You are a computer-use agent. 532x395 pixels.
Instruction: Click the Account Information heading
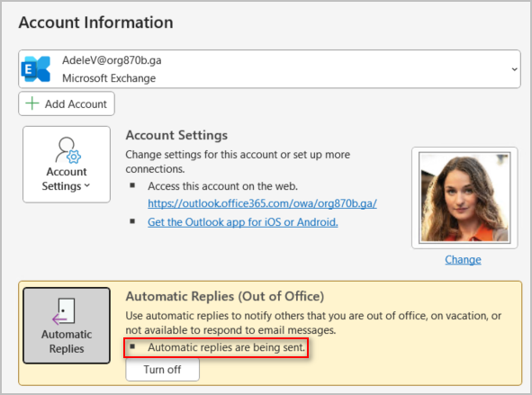pyautogui.click(x=96, y=22)
